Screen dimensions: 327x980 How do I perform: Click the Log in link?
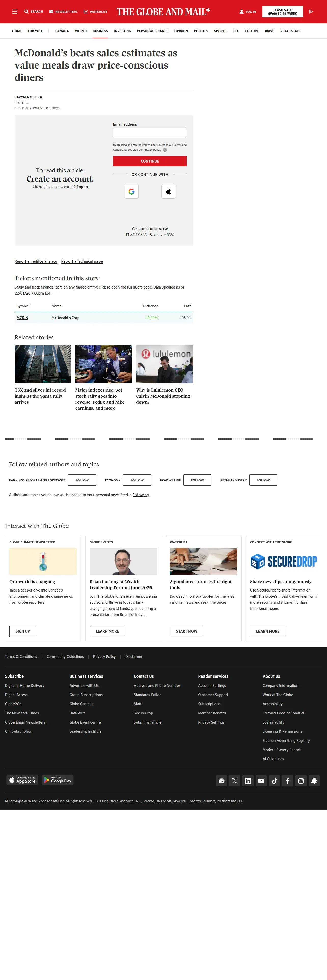(82, 187)
